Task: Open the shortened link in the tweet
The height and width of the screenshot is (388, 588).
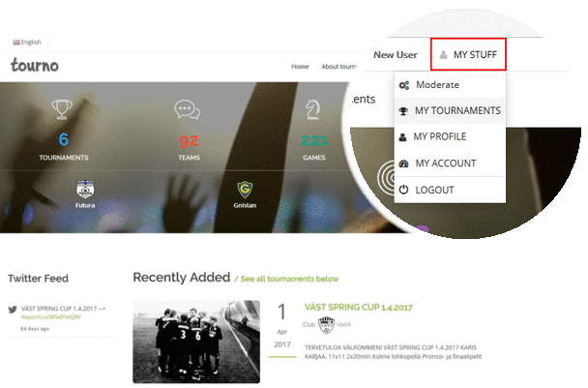Action: point(51,319)
